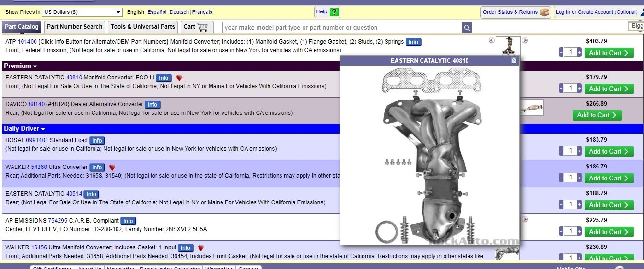The height and width of the screenshot is (269, 644).
Task: Select Français language
Action: point(202,12)
